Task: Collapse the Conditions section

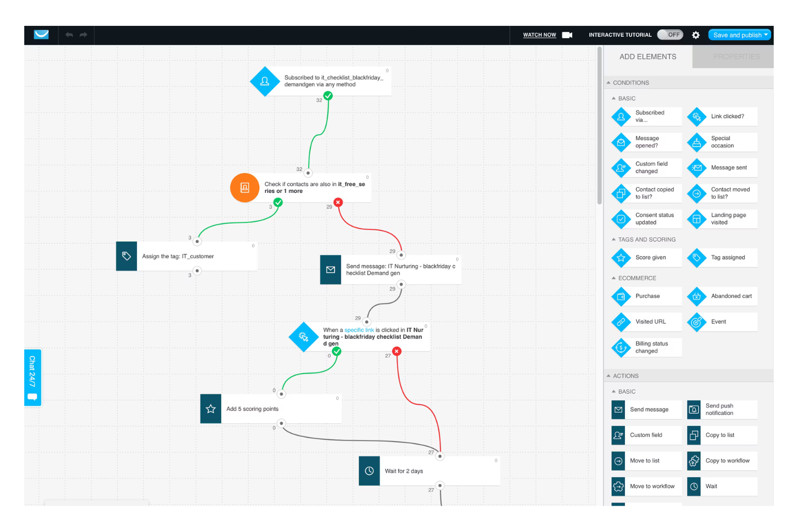Action: (609, 83)
